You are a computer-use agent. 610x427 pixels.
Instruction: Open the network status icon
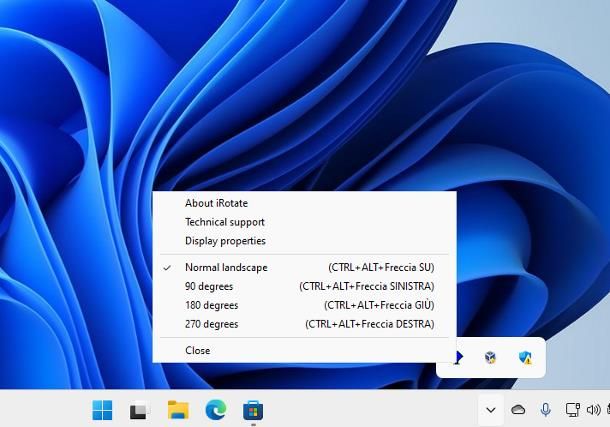pyautogui.click(x=573, y=410)
